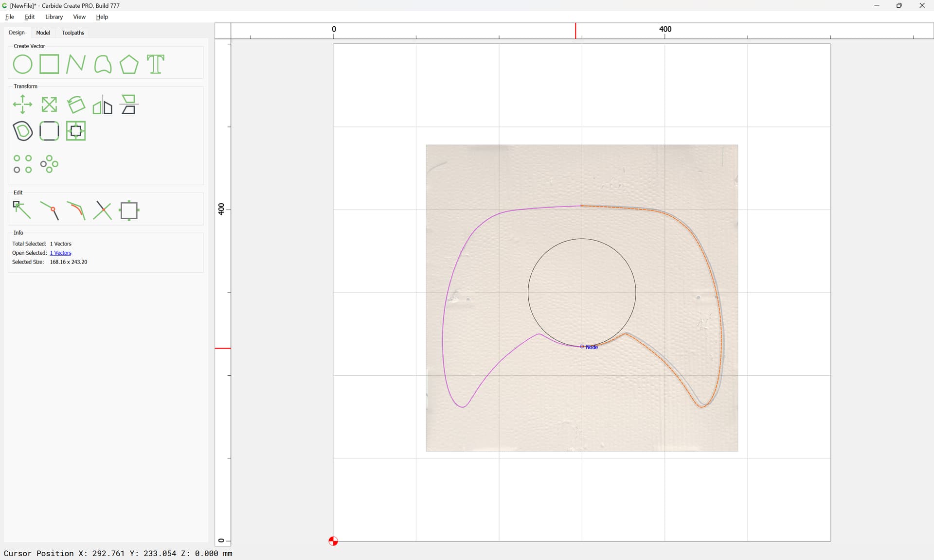The height and width of the screenshot is (560, 934).
Task: Select the Polygon vector tool
Action: tap(129, 64)
